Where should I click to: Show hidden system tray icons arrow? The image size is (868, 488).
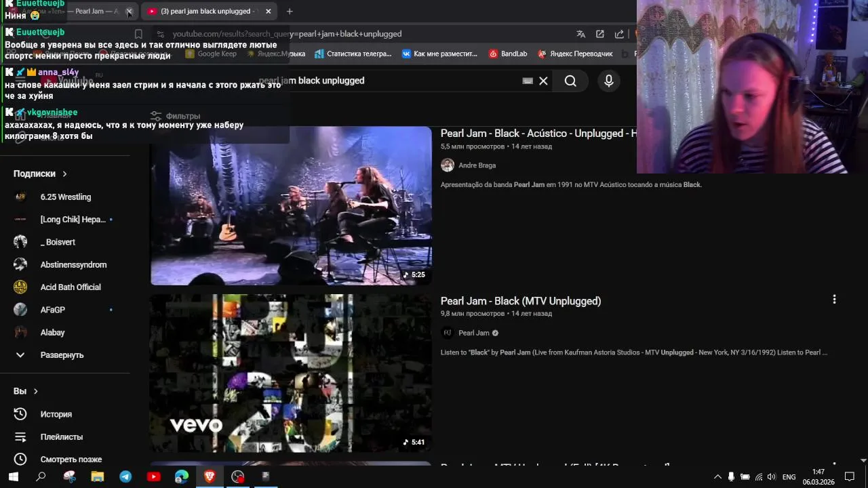pyautogui.click(x=717, y=477)
